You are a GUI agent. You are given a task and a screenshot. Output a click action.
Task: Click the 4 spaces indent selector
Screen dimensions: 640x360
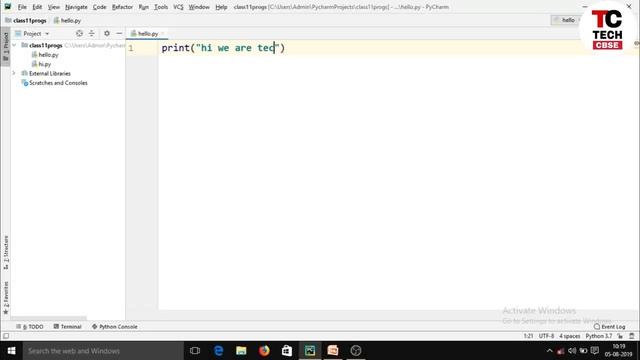pyautogui.click(x=569, y=336)
